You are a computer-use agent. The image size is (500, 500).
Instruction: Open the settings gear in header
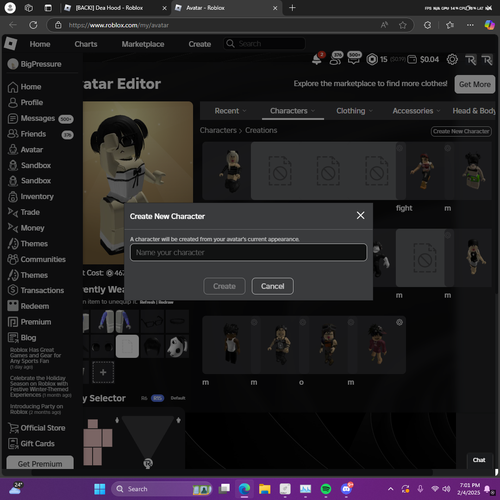pyautogui.click(x=452, y=59)
